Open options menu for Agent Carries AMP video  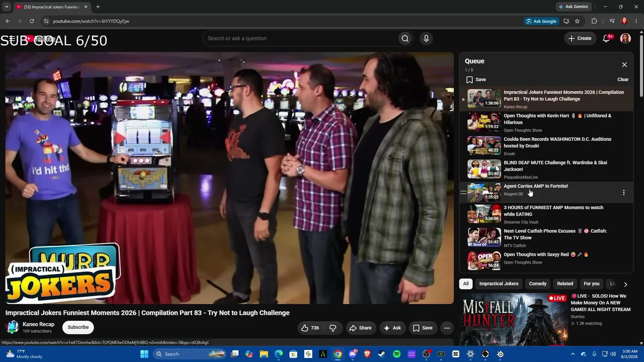pos(624,193)
